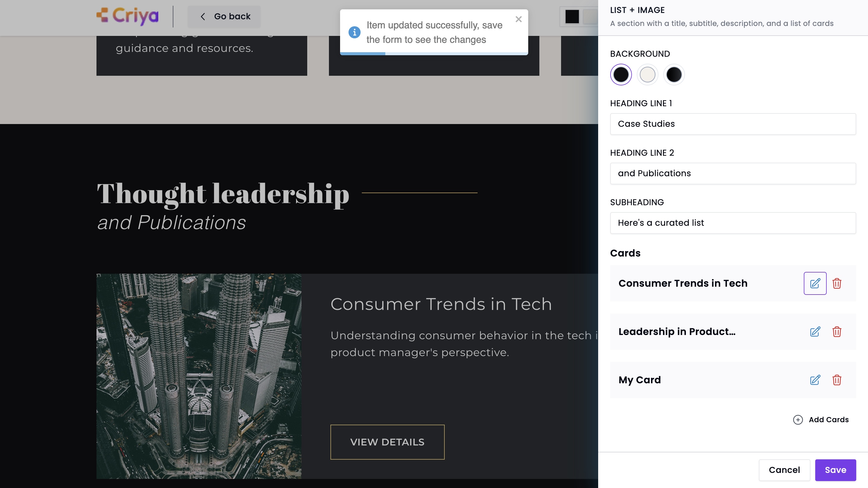This screenshot has width=868, height=488.
Task: Edit the Consumer Trends in Tech card
Action: (x=815, y=283)
